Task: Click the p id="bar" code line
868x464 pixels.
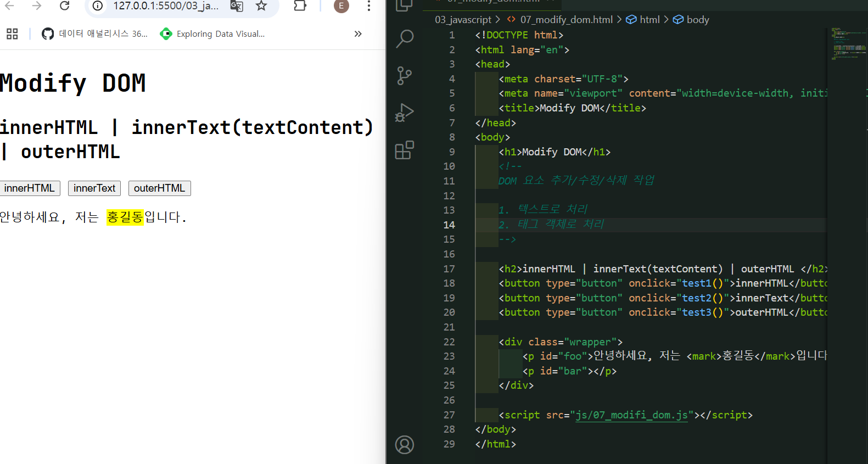Action: pos(569,371)
